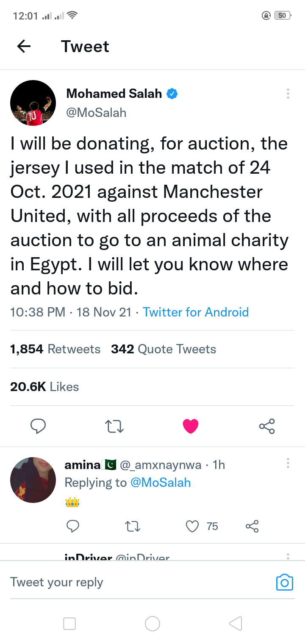The width and height of the screenshot is (305, 644).
Task: Retweet Mohamed Salah's jersey auction tweet
Action: [x=114, y=426]
